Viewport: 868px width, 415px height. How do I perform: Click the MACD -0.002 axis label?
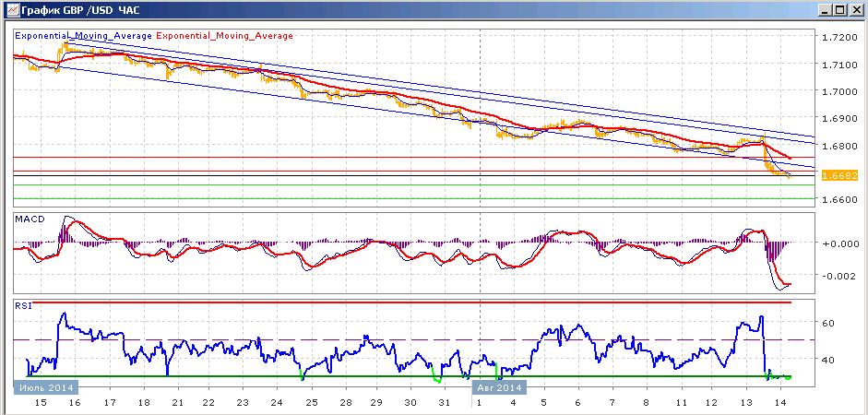tap(839, 276)
